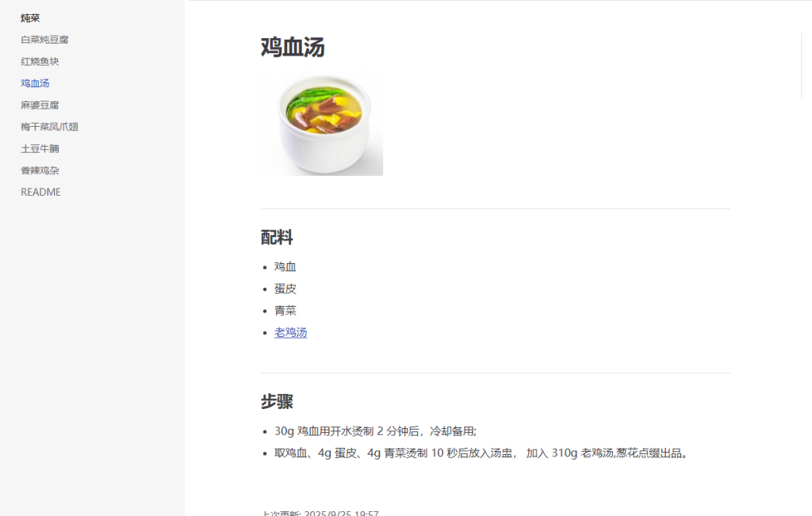Image resolution: width=812 pixels, height=516 pixels.
Task: Select the active 鸡血汤 sidebar item
Action: (35, 83)
